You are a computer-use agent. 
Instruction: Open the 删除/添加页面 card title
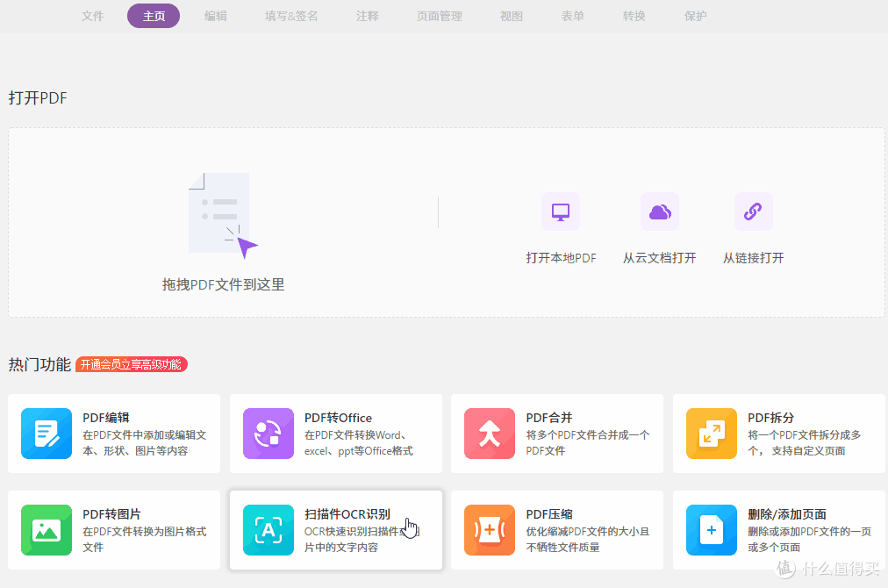786,513
